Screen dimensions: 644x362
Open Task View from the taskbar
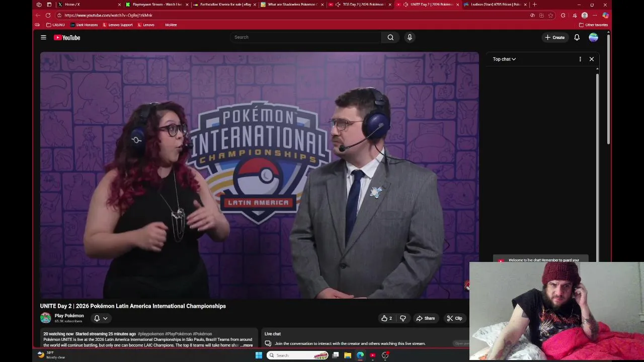336,355
